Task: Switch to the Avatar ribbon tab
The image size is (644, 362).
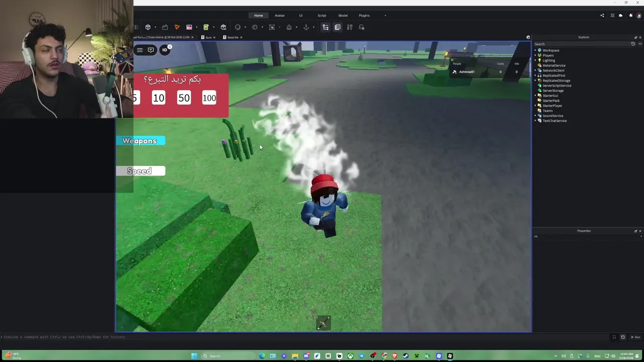Action: [280, 16]
